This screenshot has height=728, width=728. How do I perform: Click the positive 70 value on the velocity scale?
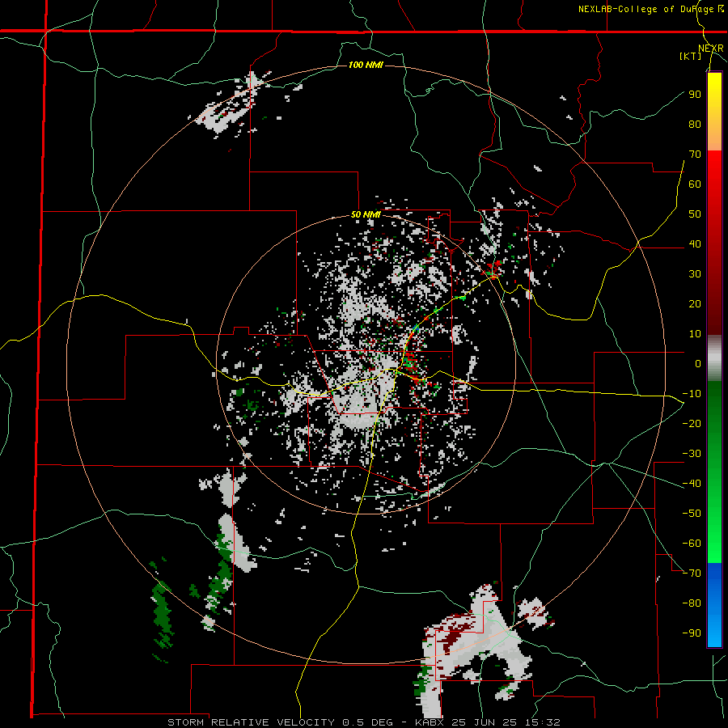point(695,154)
